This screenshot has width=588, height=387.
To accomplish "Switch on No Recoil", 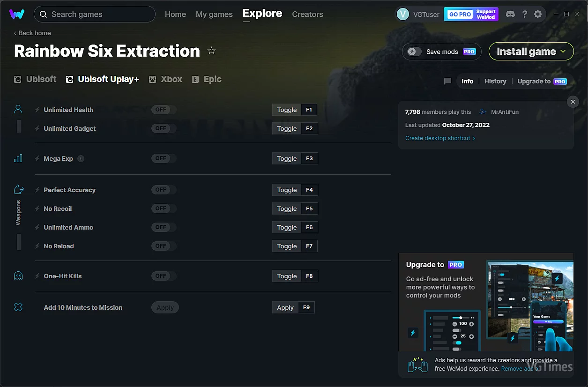I will [x=164, y=208].
